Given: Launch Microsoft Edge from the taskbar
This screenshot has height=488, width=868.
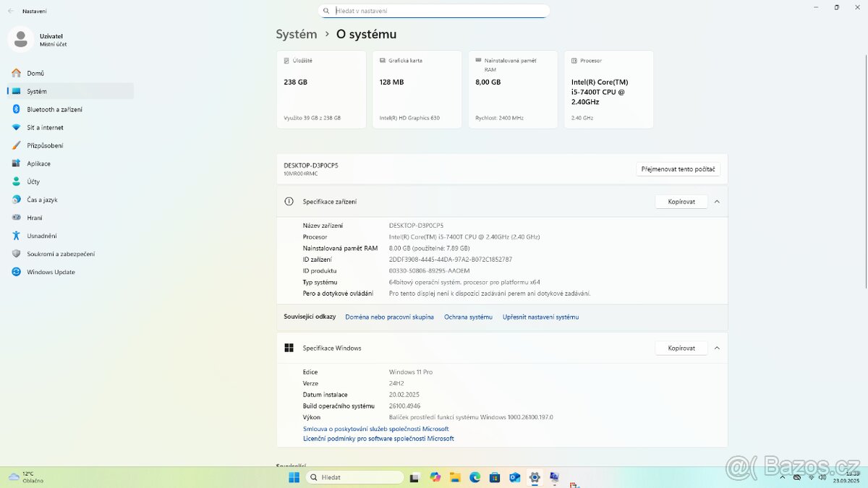Looking at the screenshot, I should [475, 477].
